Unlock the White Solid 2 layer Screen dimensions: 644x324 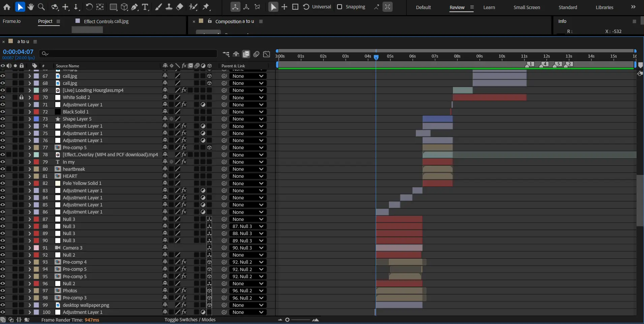pyautogui.click(x=22, y=97)
